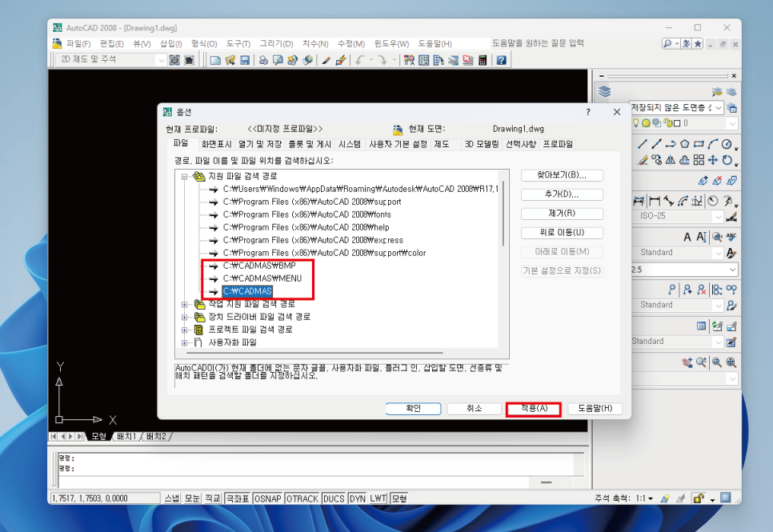The width and height of the screenshot is (773, 532).
Task: Open Workspace settings gear icon
Action: [x=174, y=60]
